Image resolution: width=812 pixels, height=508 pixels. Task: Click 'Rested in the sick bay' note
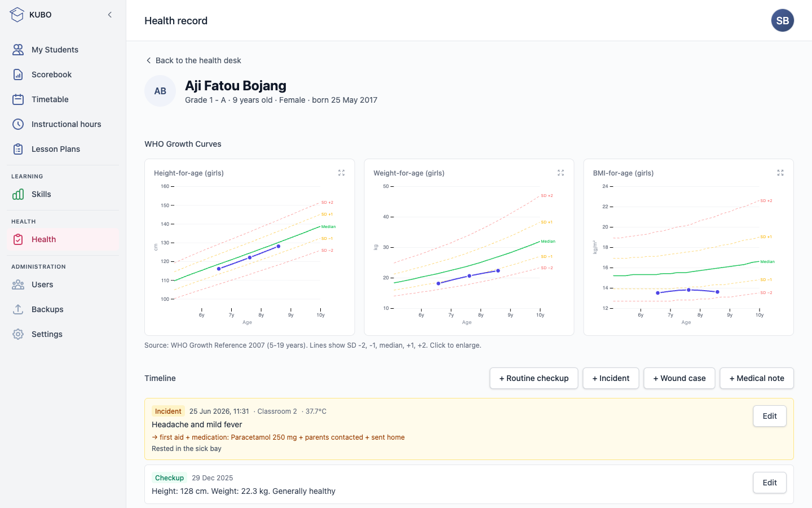point(187,449)
